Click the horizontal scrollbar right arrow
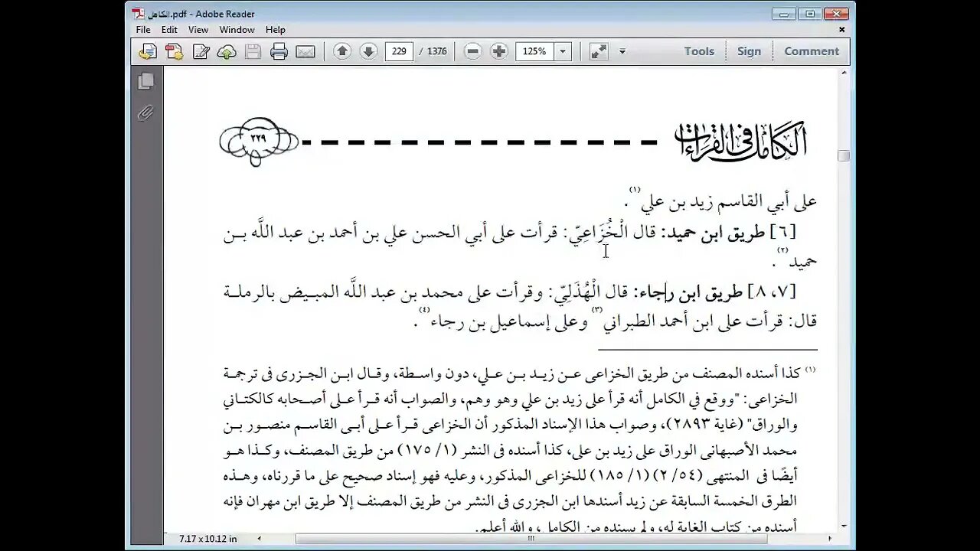 click(831, 540)
